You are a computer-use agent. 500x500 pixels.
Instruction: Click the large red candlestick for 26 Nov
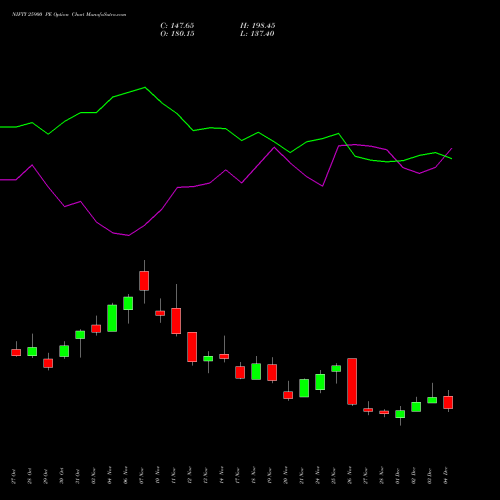point(352,381)
